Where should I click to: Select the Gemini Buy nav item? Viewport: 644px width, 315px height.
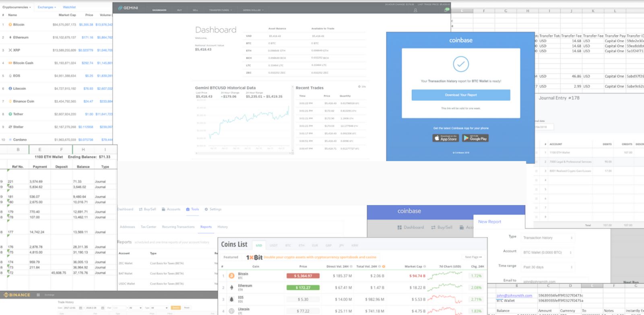[x=180, y=10]
